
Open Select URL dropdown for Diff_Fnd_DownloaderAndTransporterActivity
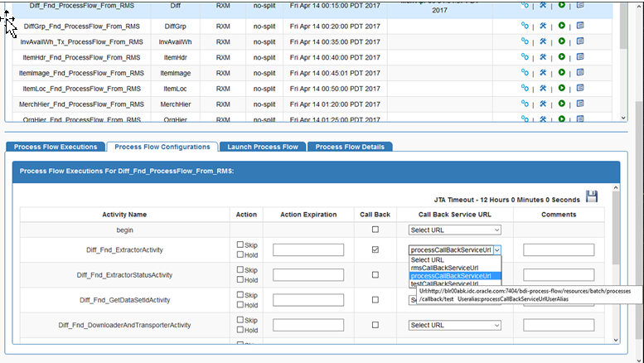pyautogui.click(x=455, y=325)
